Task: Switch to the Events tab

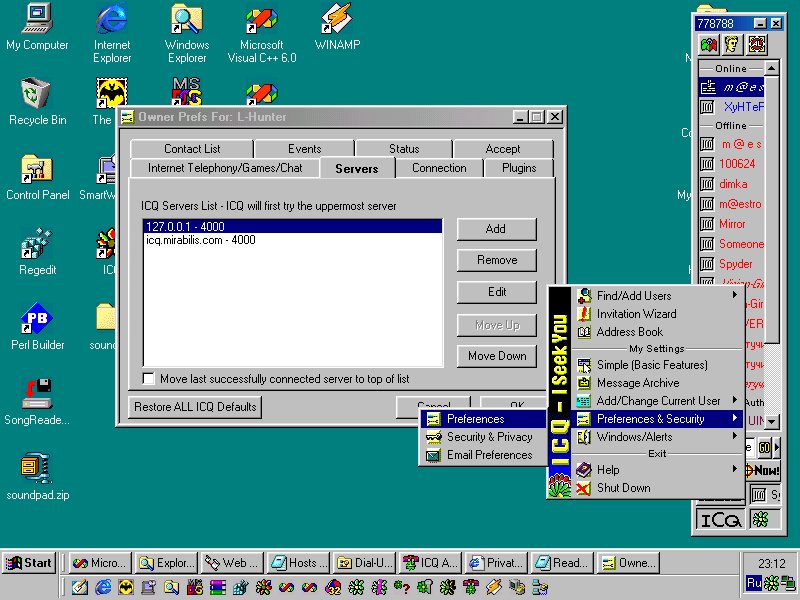Action: click(305, 149)
